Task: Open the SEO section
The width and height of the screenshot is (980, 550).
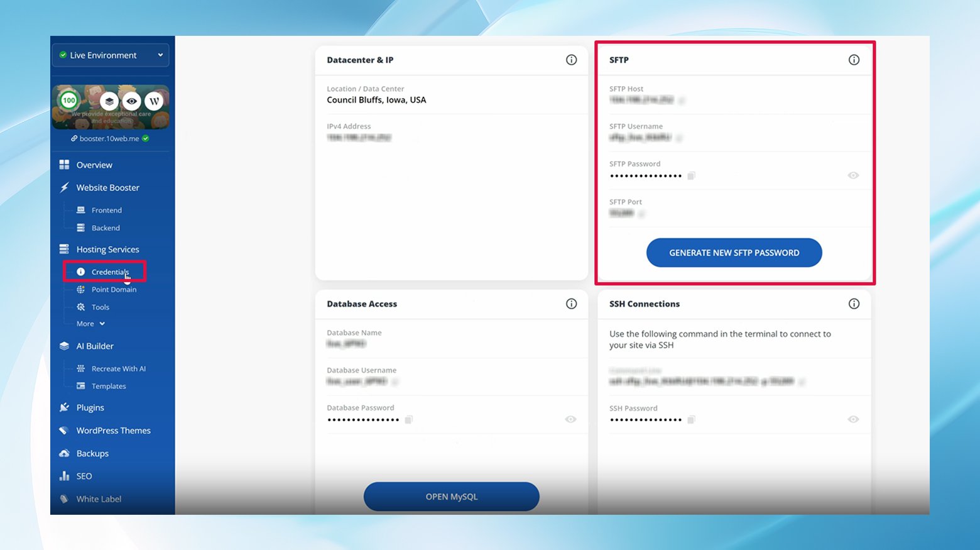Action: tap(85, 476)
